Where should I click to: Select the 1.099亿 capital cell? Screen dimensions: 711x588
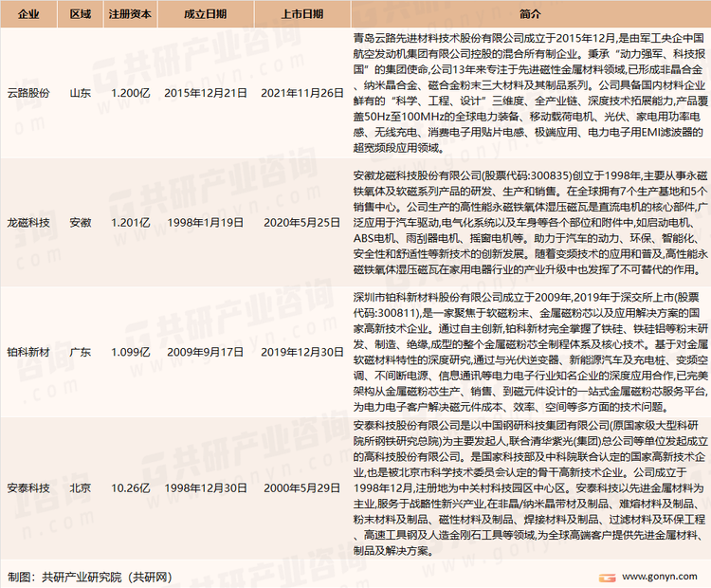(x=130, y=352)
